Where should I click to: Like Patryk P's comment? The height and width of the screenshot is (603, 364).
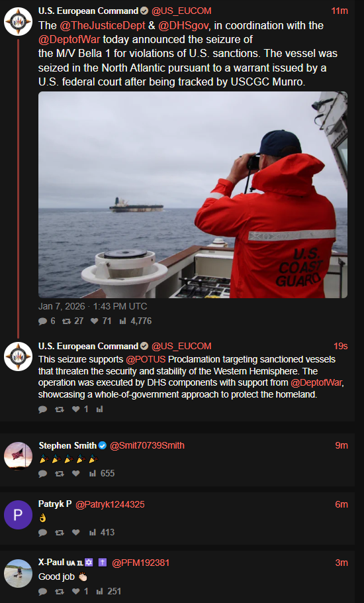(x=76, y=532)
